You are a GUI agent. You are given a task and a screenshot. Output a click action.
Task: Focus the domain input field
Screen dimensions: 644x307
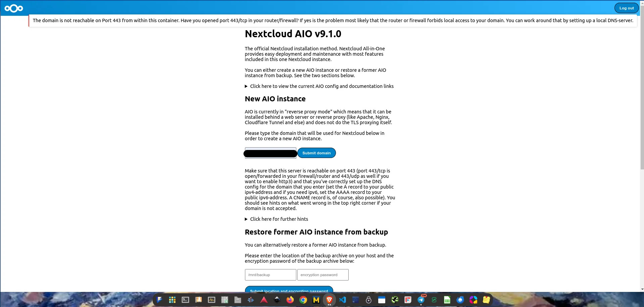pyautogui.click(x=270, y=153)
